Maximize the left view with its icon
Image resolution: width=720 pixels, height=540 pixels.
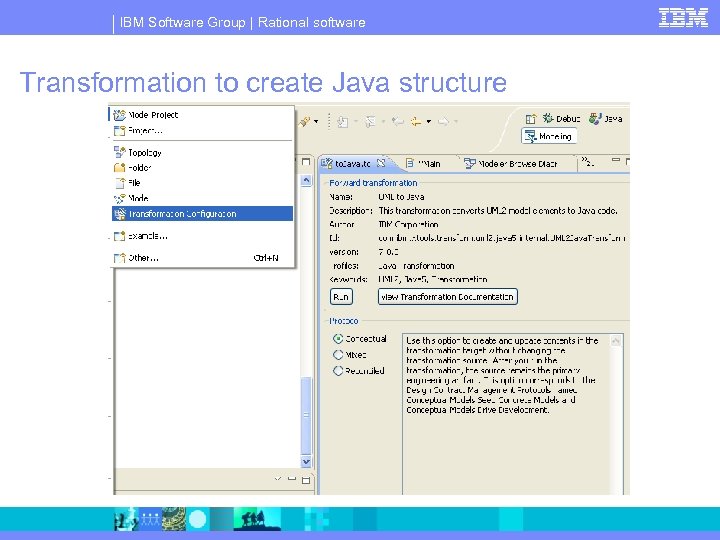pyautogui.click(x=306, y=162)
